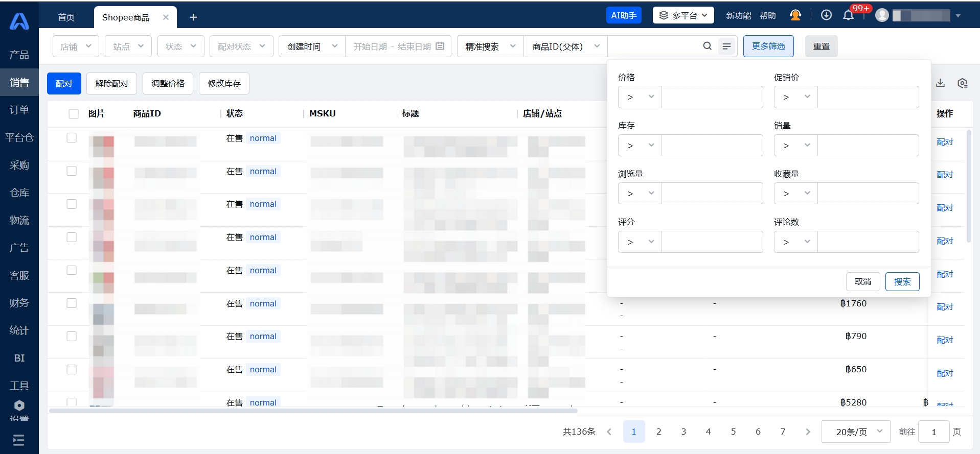Toggle the select-all header checkbox
980x454 pixels.
coord(74,114)
